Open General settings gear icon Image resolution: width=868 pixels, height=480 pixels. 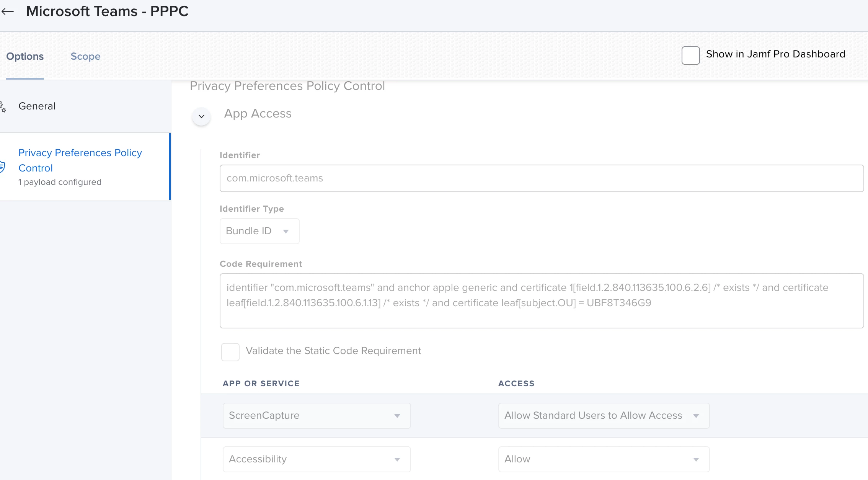(x=3, y=106)
